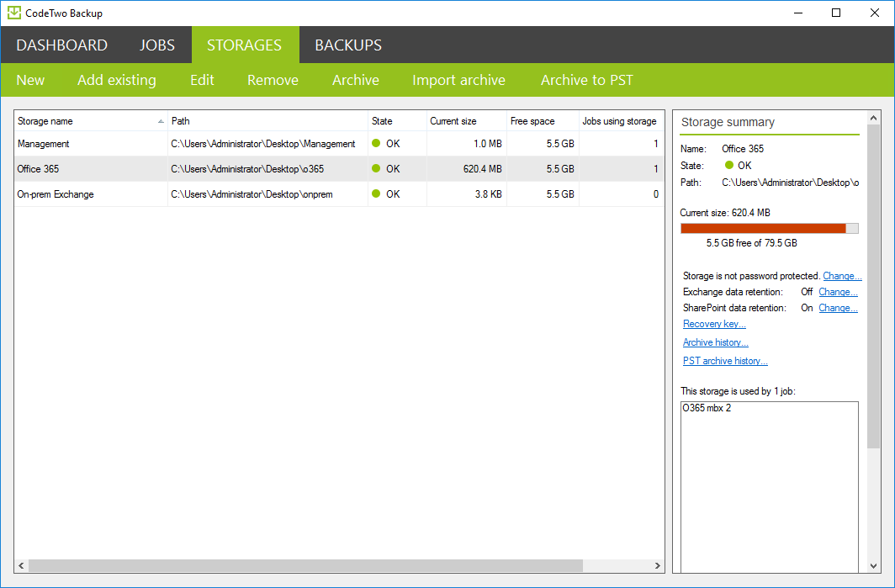Screen dimensions: 895x588
Task: Click the Free space value for On-prem Exchange
Action: coord(560,193)
